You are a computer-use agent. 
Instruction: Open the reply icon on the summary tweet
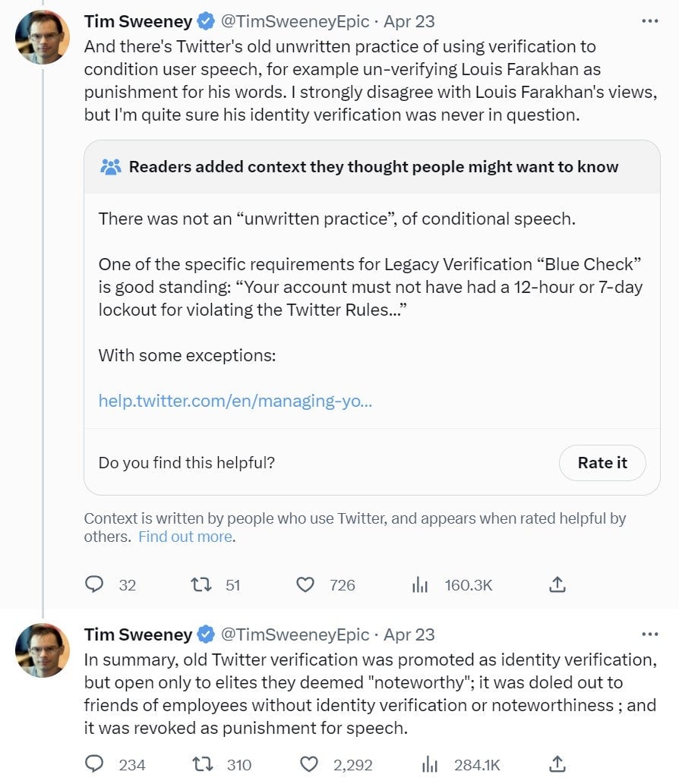click(94, 765)
